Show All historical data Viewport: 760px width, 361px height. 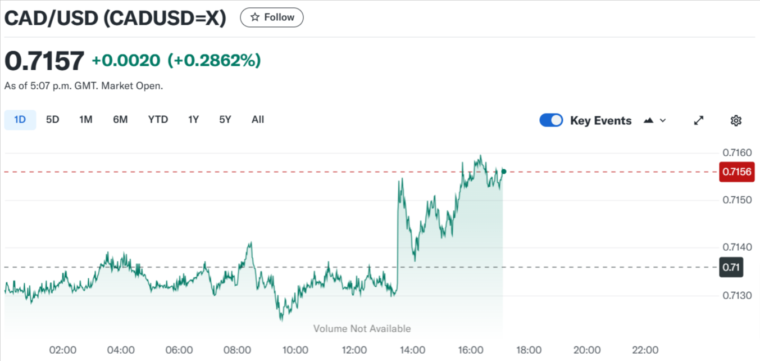tap(258, 120)
